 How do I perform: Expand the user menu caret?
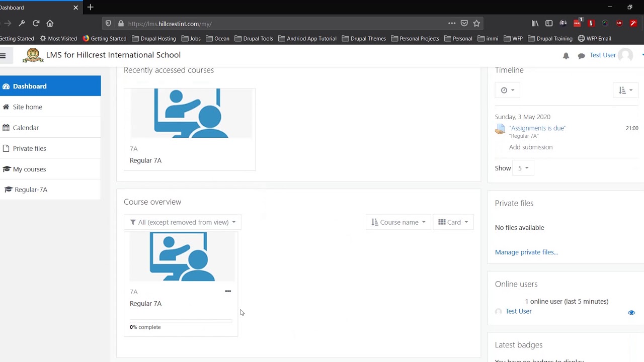point(642,55)
